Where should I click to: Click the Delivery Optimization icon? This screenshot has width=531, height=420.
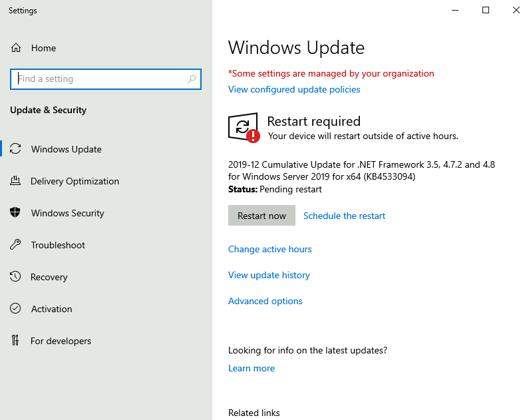click(16, 181)
